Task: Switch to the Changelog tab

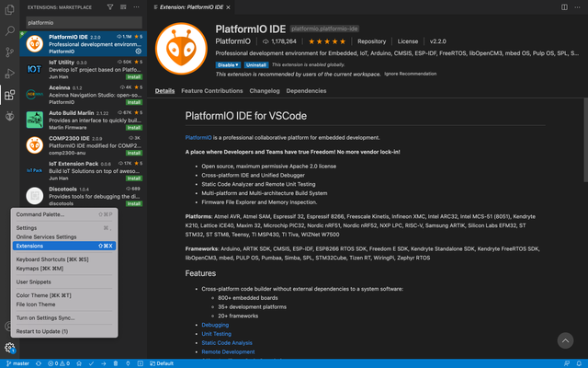Action: coord(265,91)
